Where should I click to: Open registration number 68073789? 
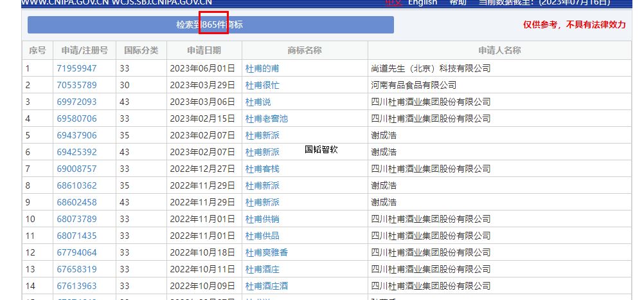(x=76, y=219)
